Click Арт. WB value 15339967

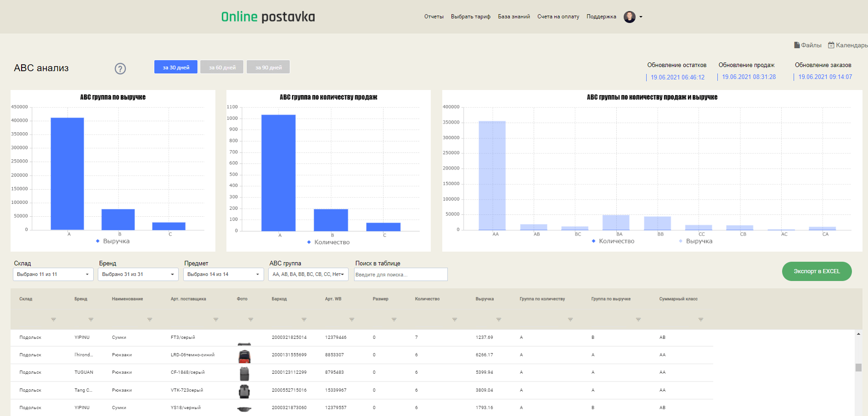[x=336, y=390]
